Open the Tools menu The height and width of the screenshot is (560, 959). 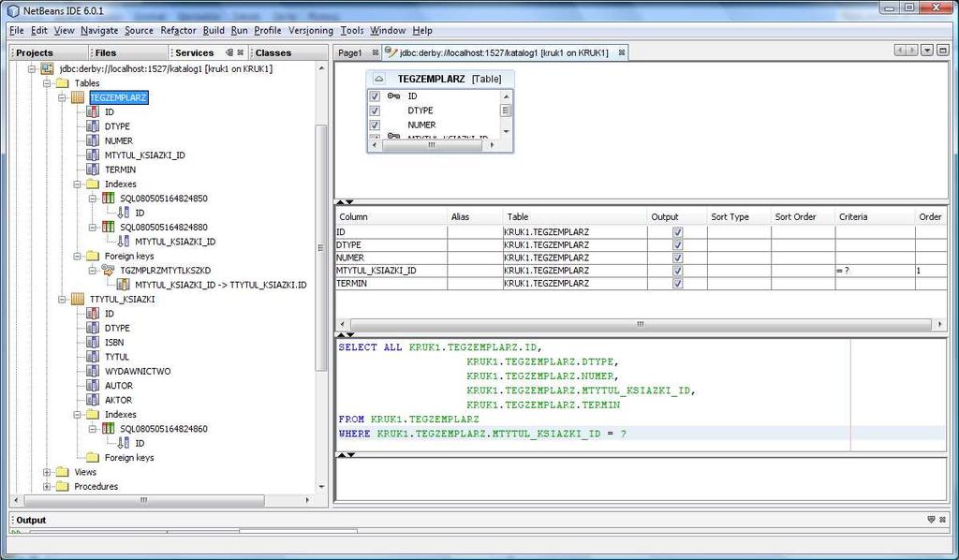point(352,30)
